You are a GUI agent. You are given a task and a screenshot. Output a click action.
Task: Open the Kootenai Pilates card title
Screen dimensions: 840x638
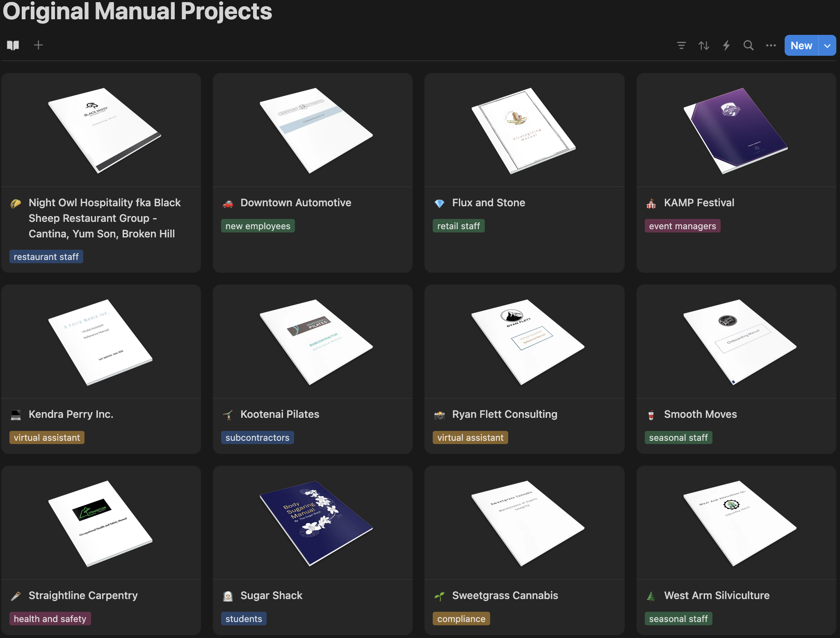click(280, 414)
